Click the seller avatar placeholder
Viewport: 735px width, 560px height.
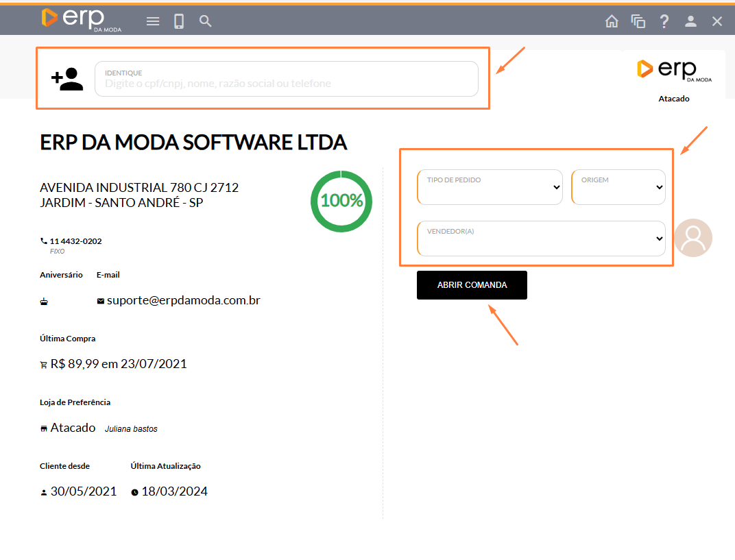(x=693, y=238)
